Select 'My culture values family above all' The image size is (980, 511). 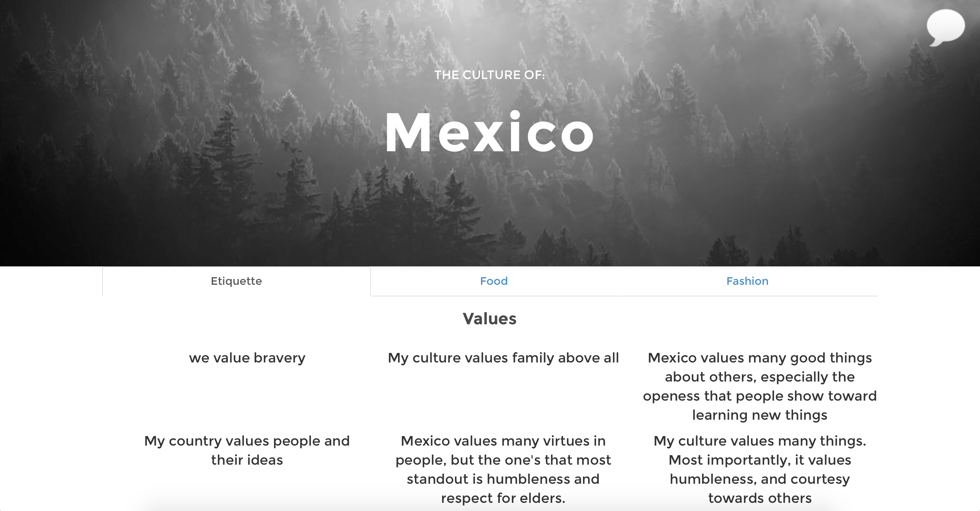tap(503, 358)
